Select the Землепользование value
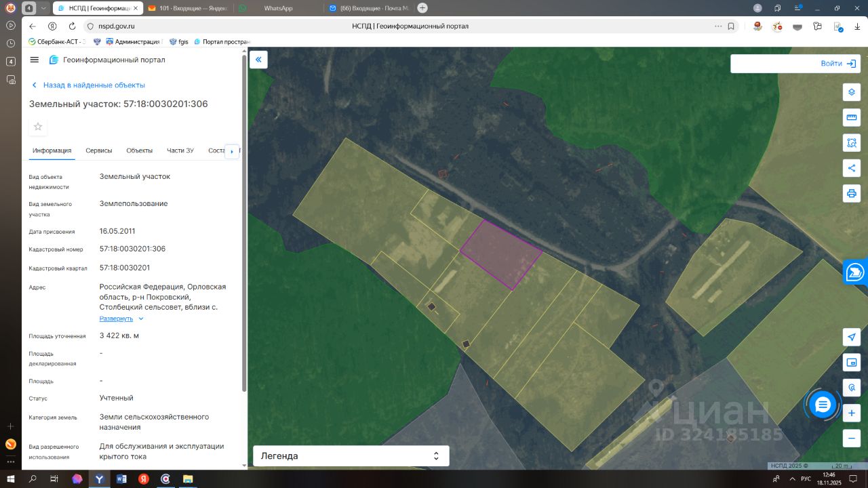Viewport: 868px width, 488px height. [x=134, y=203]
